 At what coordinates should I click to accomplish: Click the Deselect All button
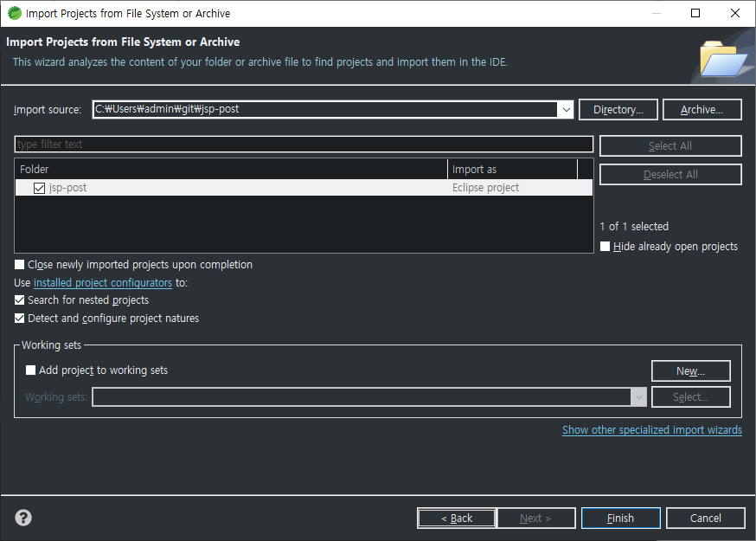point(670,174)
